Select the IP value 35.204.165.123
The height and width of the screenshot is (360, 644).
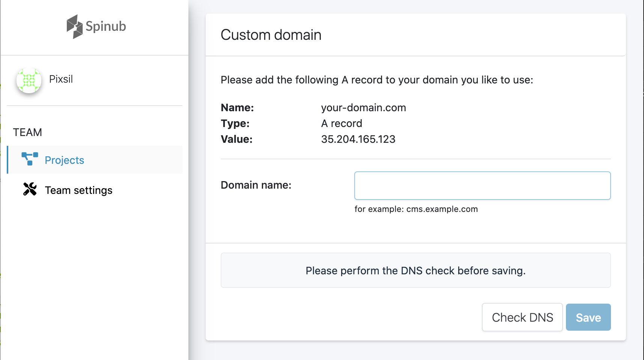pos(358,139)
